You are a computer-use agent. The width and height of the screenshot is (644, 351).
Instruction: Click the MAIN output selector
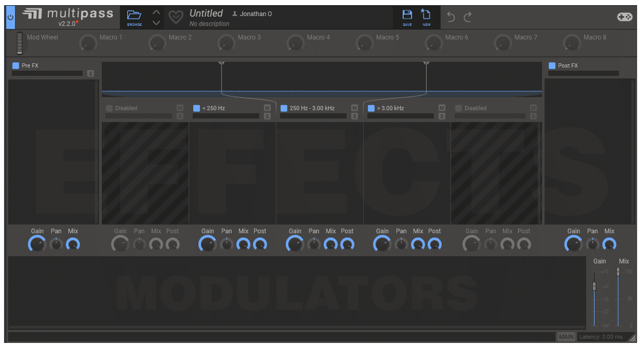(x=567, y=337)
